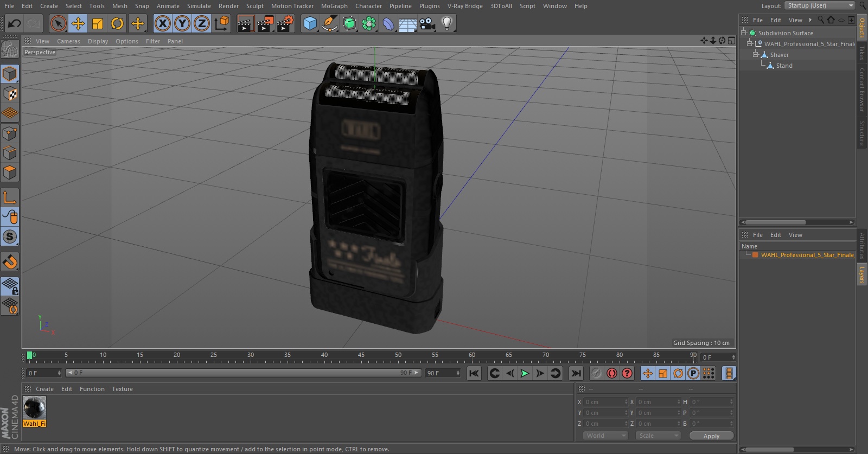This screenshot has height=454, width=868.
Task: Toggle autokeying red record button
Action: 612,373
